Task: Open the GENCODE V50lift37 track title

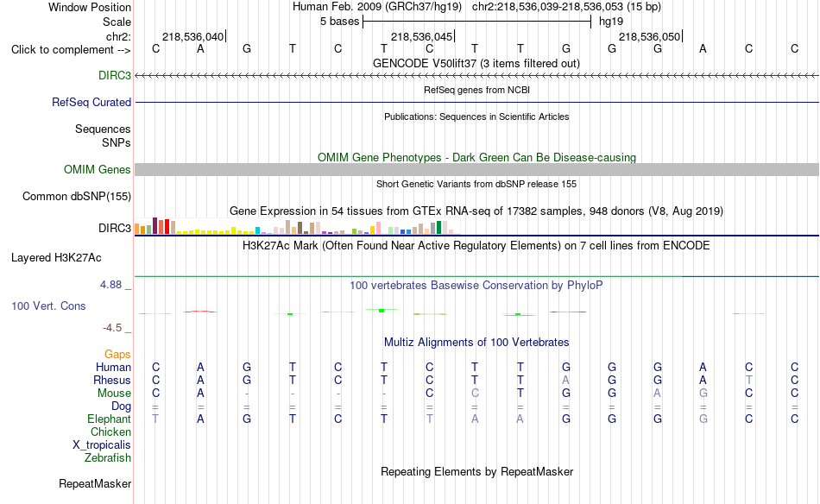Action: (x=476, y=63)
